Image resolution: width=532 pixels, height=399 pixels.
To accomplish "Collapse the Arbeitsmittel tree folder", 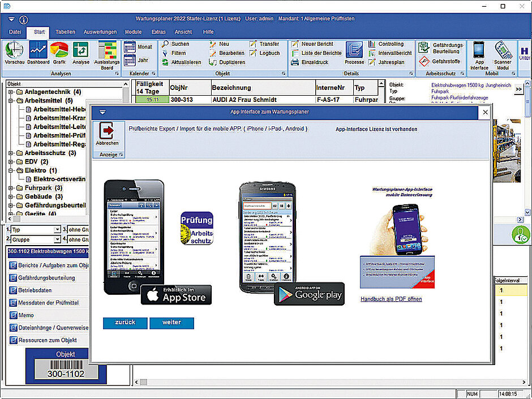I will (11, 101).
